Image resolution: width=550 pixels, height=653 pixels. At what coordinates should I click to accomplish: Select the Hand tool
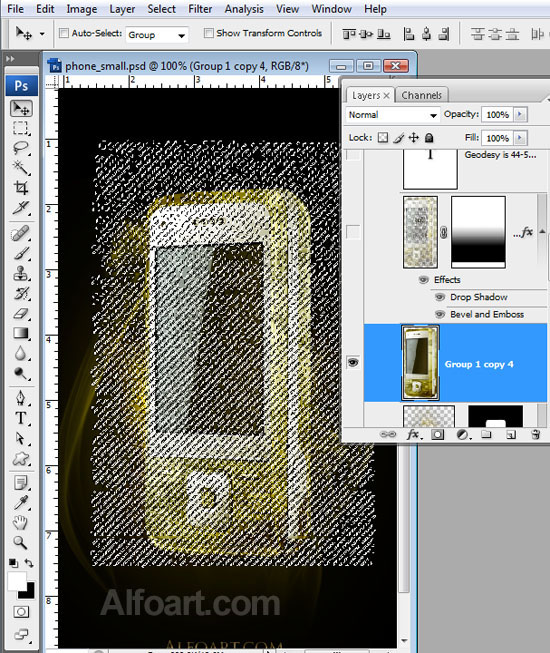point(20,523)
